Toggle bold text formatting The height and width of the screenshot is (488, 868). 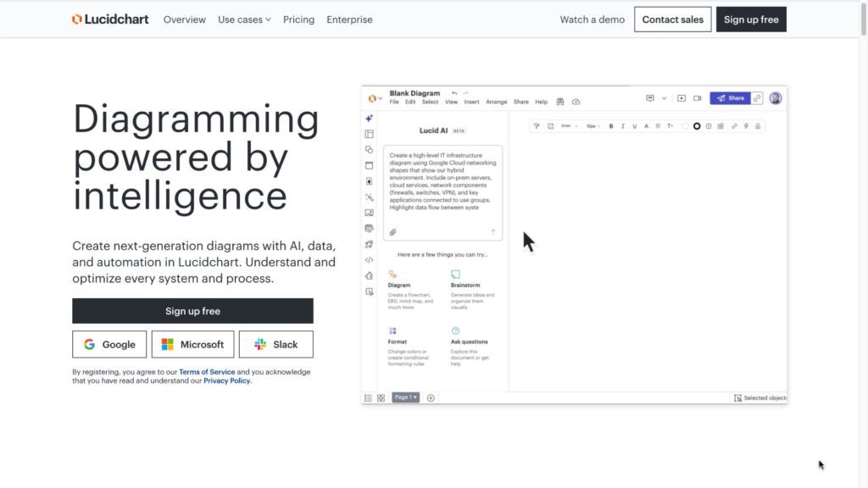611,126
